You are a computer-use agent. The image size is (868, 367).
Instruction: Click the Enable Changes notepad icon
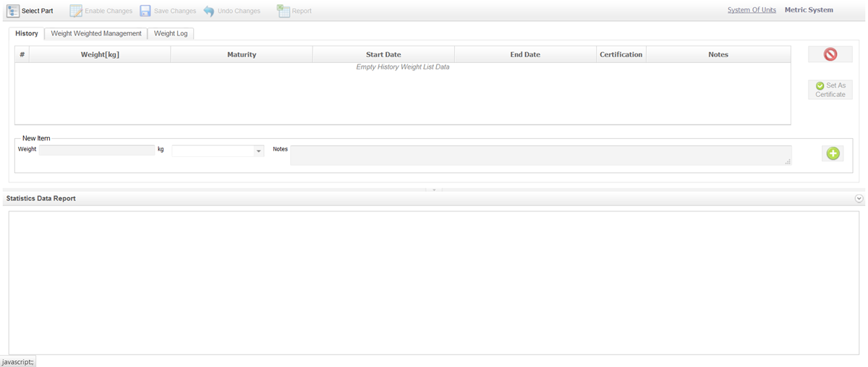(x=76, y=11)
